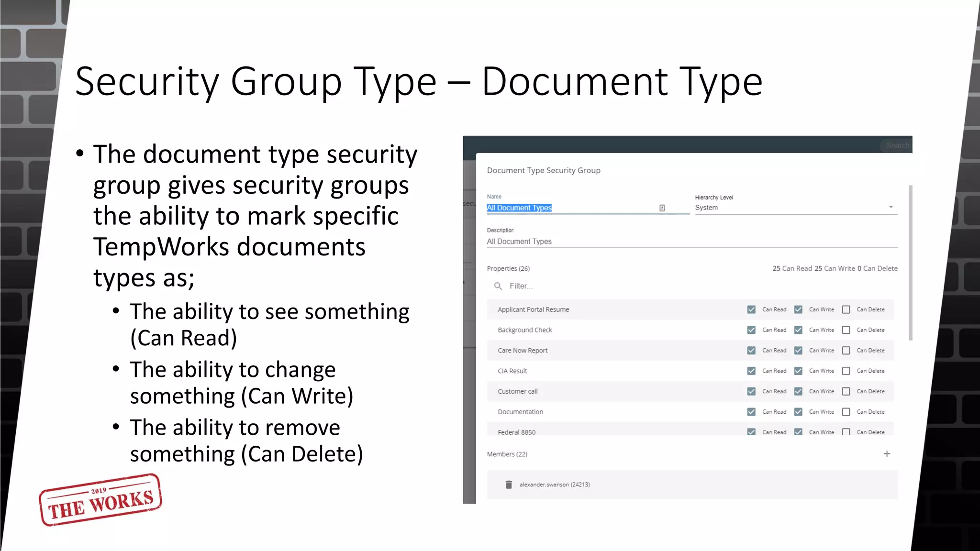Uncheck Can Read for Applicant Portal Resume
This screenshot has height=551, width=980.
pyautogui.click(x=751, y=309)
